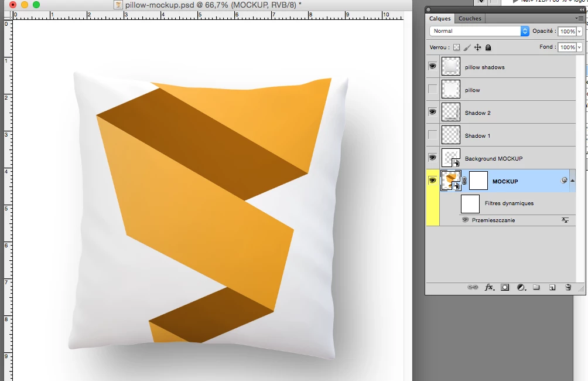This screenshot has height=381, width=588.
Task: Select the 'pillow' layer name
Action: pos(473,90)
